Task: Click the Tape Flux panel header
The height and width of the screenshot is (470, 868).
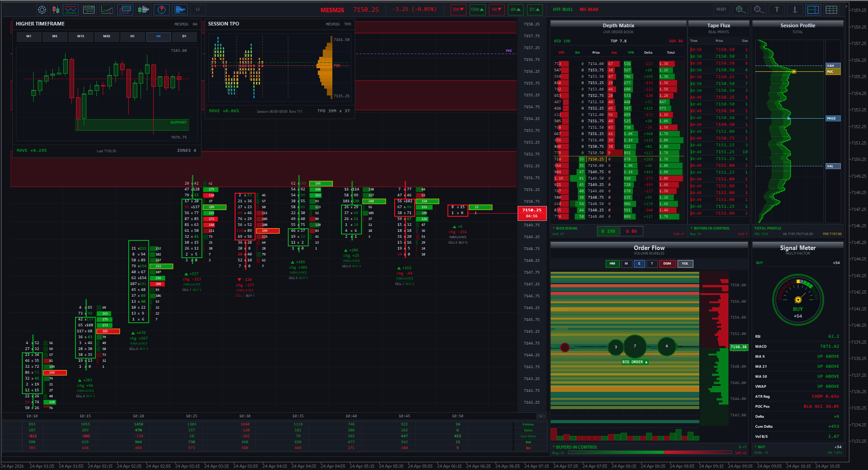Action: tap(719, 25)
